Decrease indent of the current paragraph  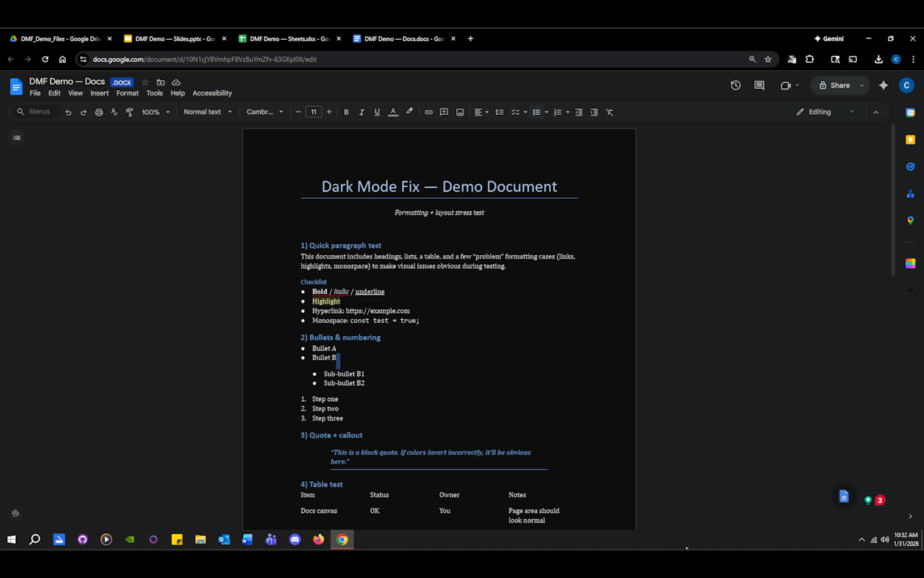[x=578, y=112]
